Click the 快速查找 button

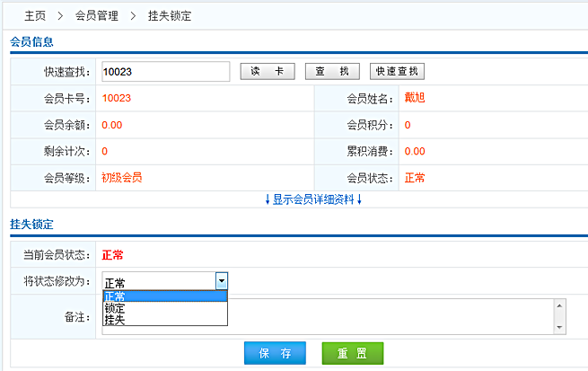coord(397,72)
